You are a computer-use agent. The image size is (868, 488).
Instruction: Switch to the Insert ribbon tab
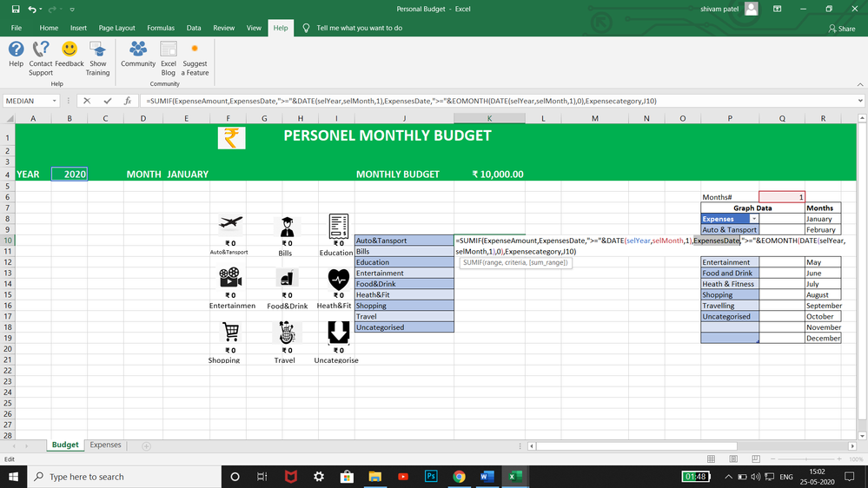[78, 28]
